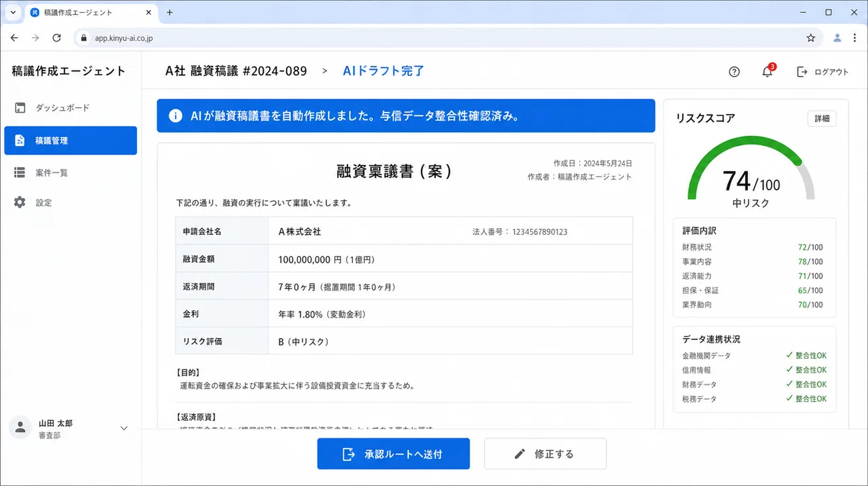Click the 案件一覧 list icon
This screenshot has height=486, width=868.
tap(20, 172)
